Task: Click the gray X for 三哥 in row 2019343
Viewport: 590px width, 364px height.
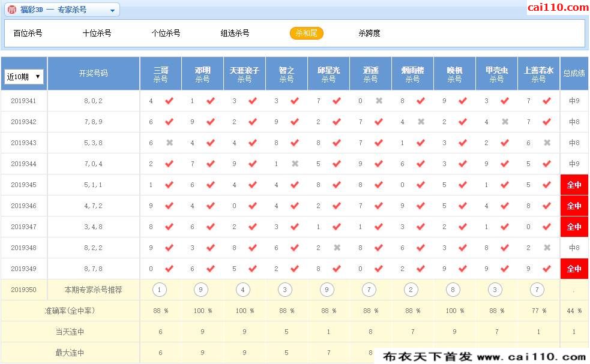Action: (x=170, y=143)
